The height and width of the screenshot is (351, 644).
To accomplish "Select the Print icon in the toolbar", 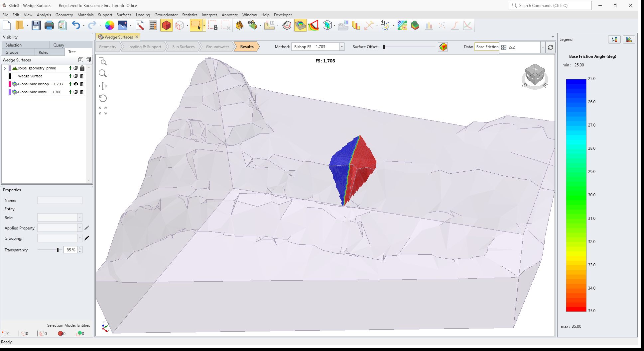I will click(49, 25).
